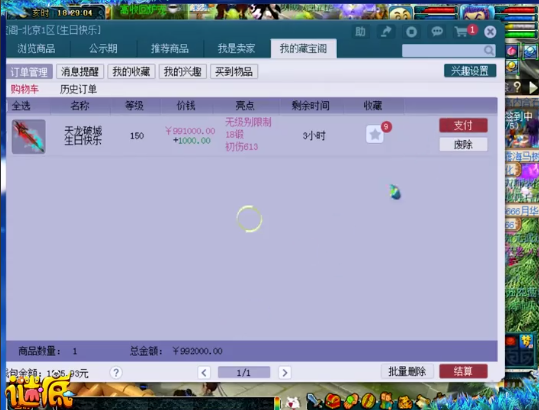Click the pet's red health bar
The image size is (539, 410).
click(436, 10)
